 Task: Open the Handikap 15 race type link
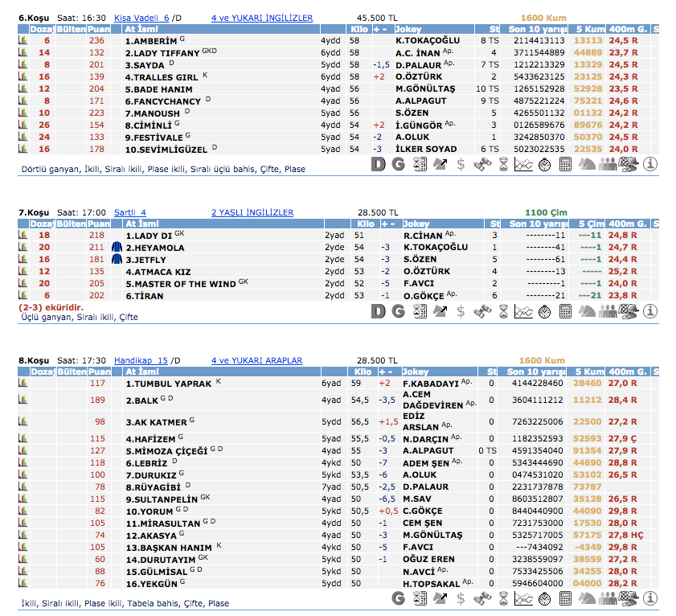(141, 360)
